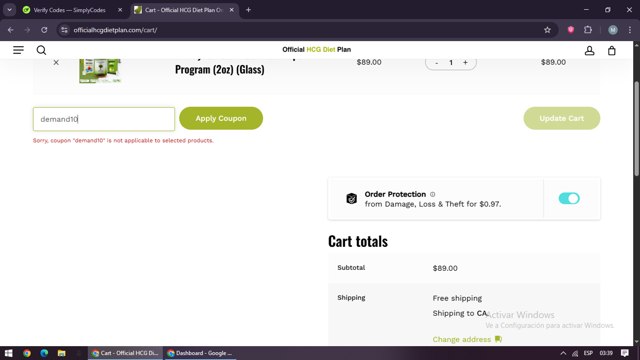Remove the product with the X icon
This screenshot has height=360, width=640.
[x=56, y=62]
